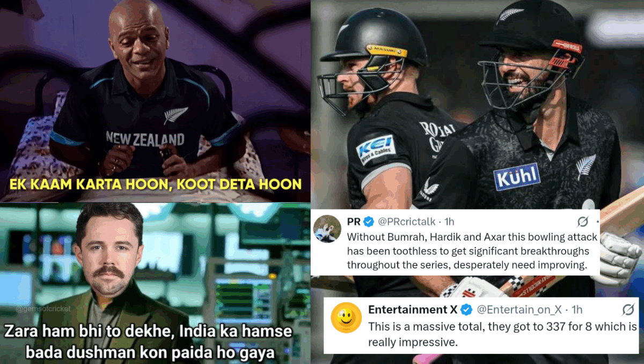This screenshot has height=364, width=644.
Task: Open the more options dots on PR tweet
Action: [597, 221]
